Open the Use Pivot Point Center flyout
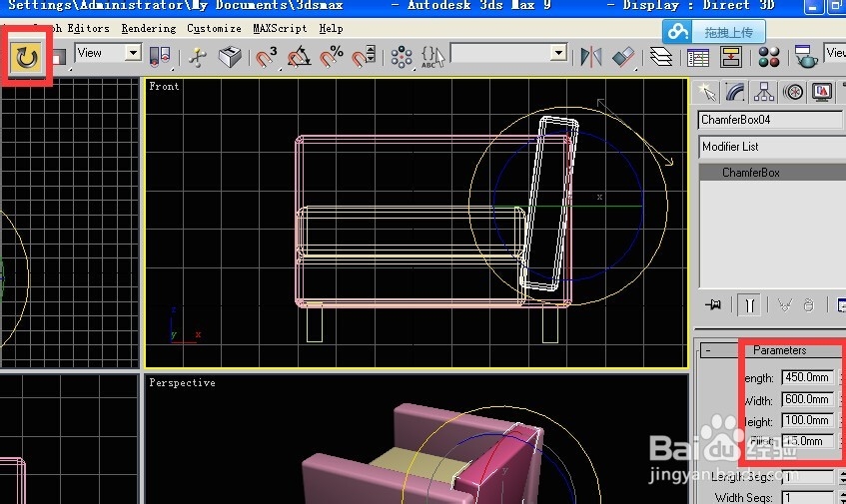846x504 pixels. [160, 57]
